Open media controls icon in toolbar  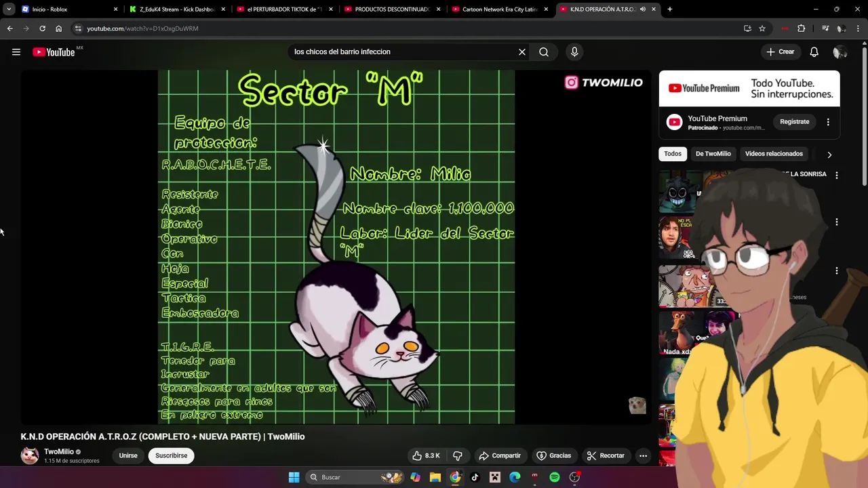(825, 28)
